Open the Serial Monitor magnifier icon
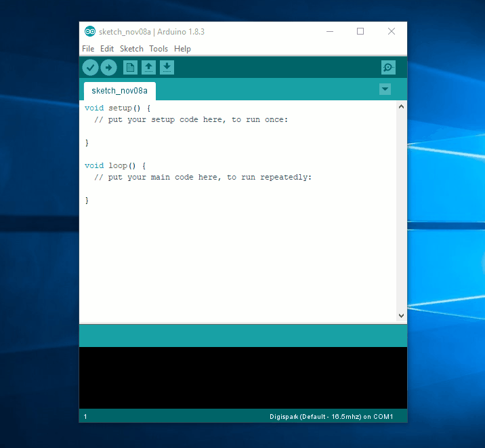Screen dimensions: 485x448 tap(388, 67)
